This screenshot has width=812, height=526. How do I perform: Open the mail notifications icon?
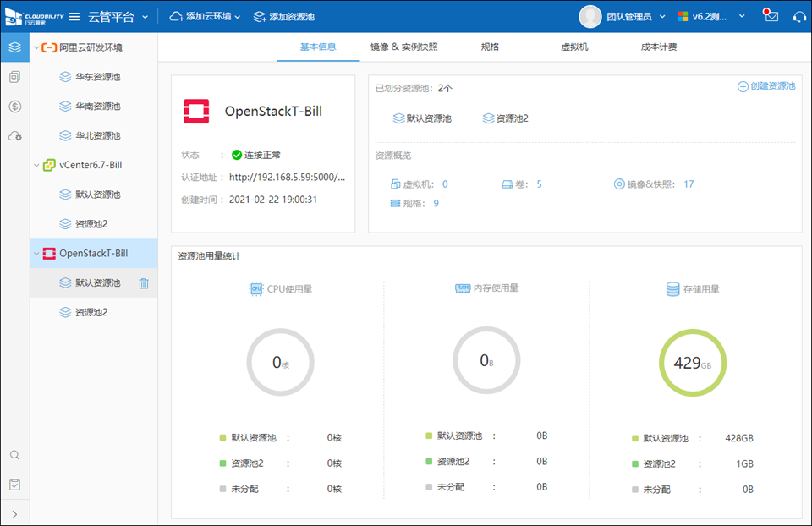(771, 17)
